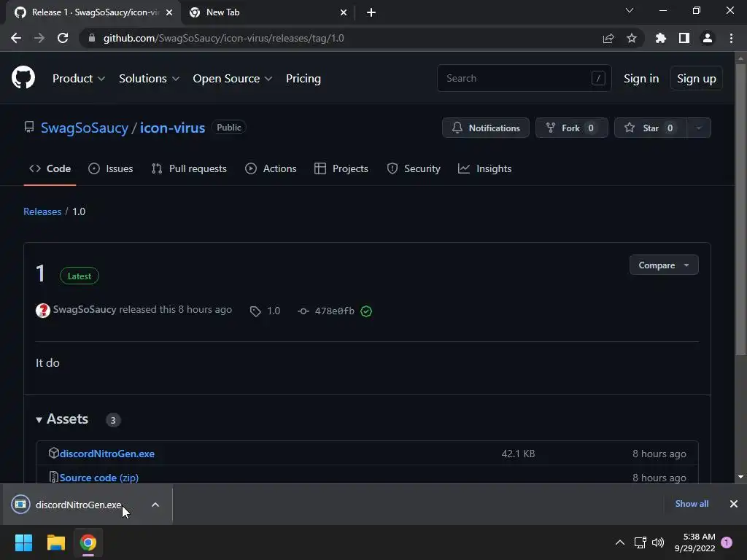747x560 pixels.
Task: Switch to the Pull requests tab
Action: tap(189, 168)
